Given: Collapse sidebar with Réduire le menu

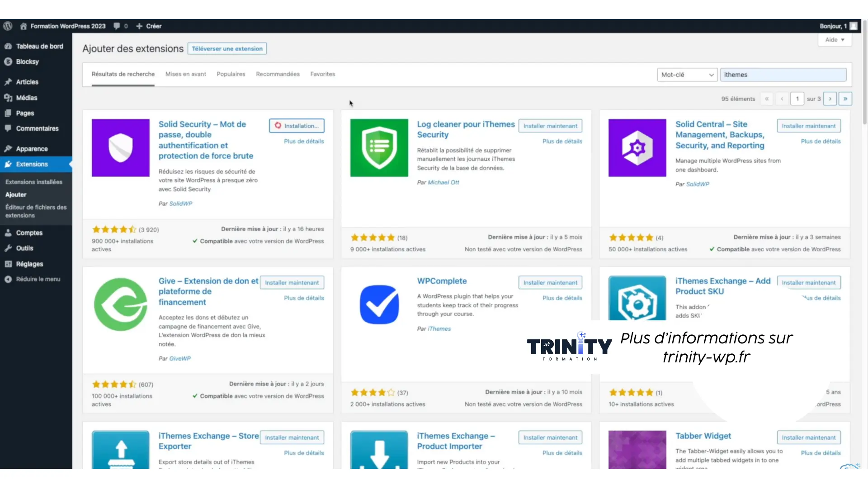Looking at the screenshot, I should 38,279.
